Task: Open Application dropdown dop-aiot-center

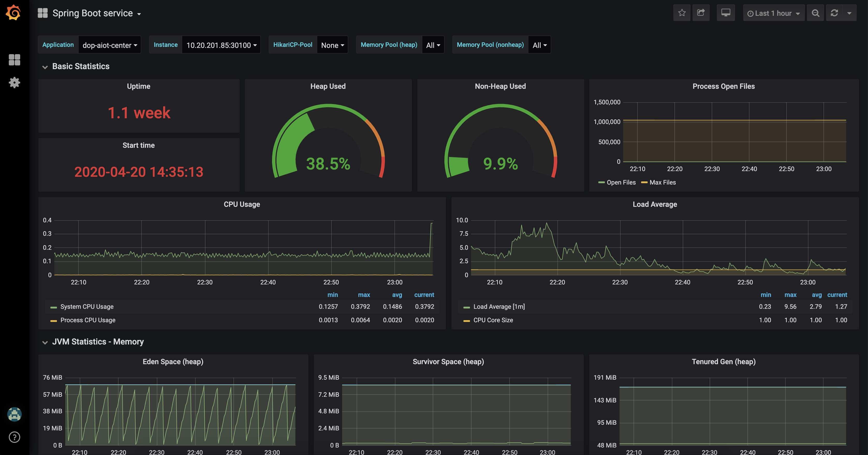Action: pyautogui.click(x=109, y=45)
